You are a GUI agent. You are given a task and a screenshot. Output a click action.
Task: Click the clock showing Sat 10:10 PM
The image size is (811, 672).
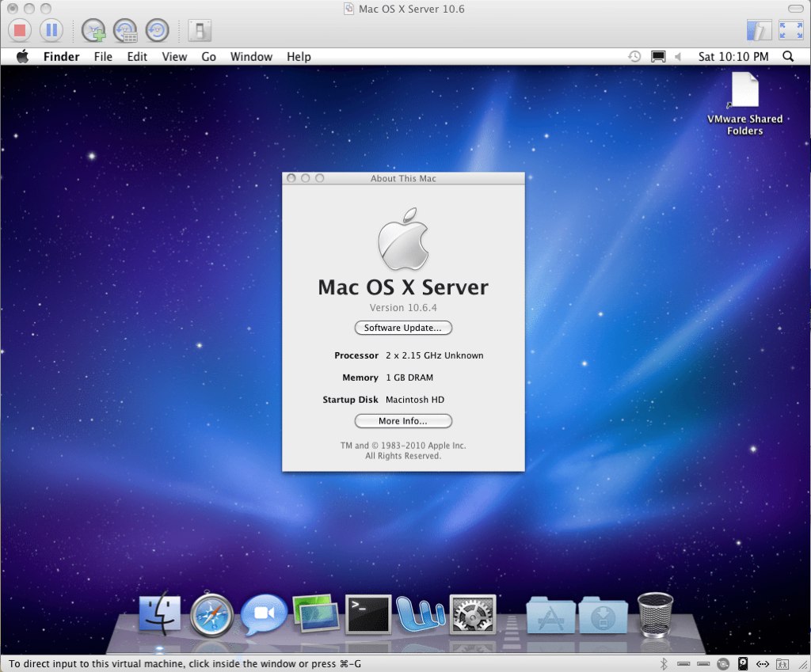click(733, 56)
